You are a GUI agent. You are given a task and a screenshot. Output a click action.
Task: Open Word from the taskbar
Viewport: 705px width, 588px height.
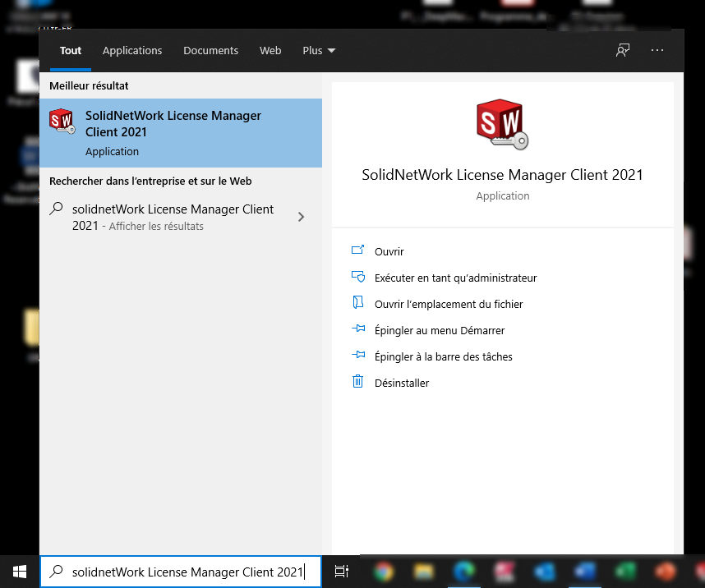tap(584, 572)
